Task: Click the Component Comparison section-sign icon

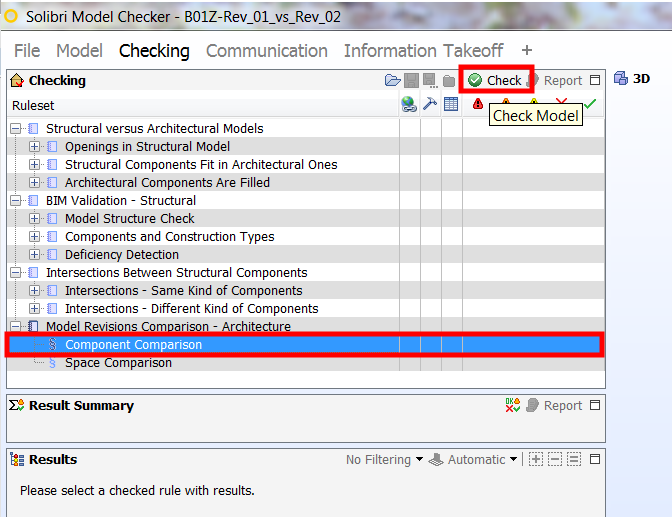Action: 52,344
